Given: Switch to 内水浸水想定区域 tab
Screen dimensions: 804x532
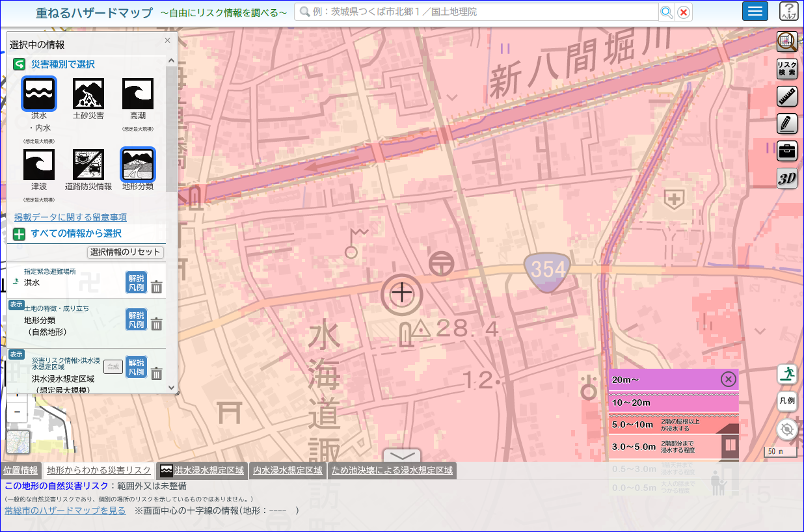Looking at the screenshot, I should (288, 470).
